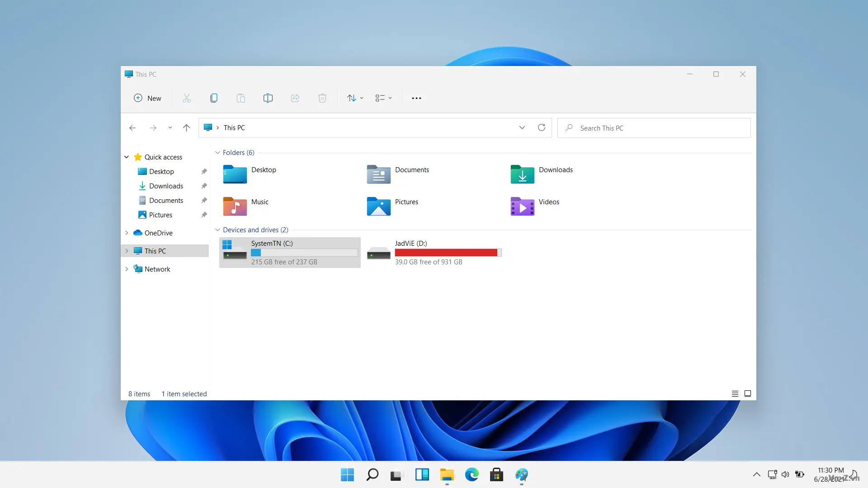This screenshot has height=488, width=868.
Task: Open taskbar Search
Action: click(372, 475)
